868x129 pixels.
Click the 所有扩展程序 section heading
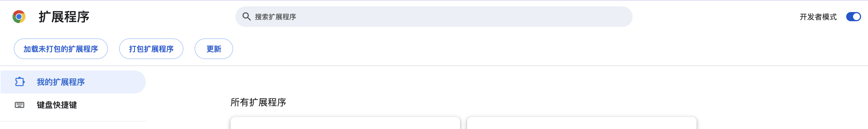click(x=258, y=102)
